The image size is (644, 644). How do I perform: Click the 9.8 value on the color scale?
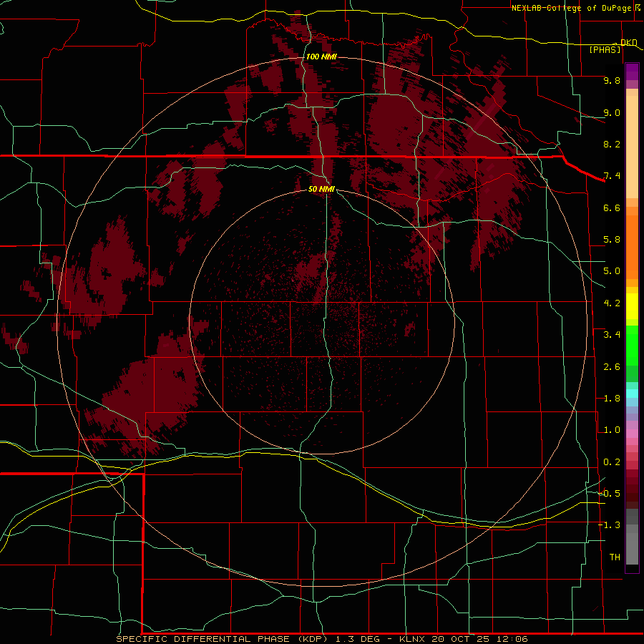pos(612,80)
